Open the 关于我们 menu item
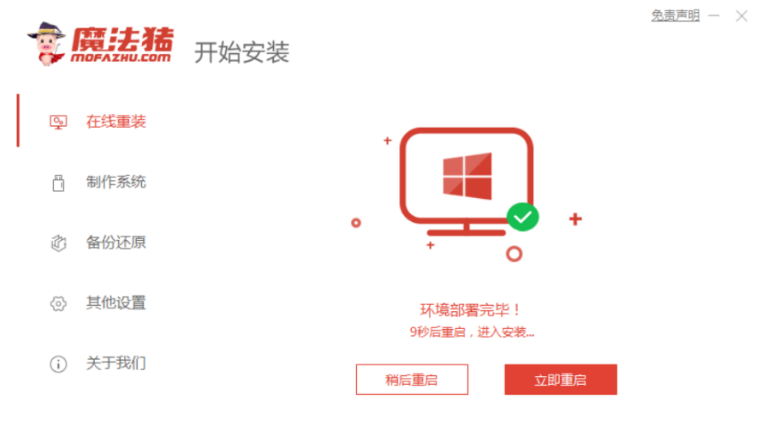The width and height of the screenshot is (762, 434). (x=97, y=363)
